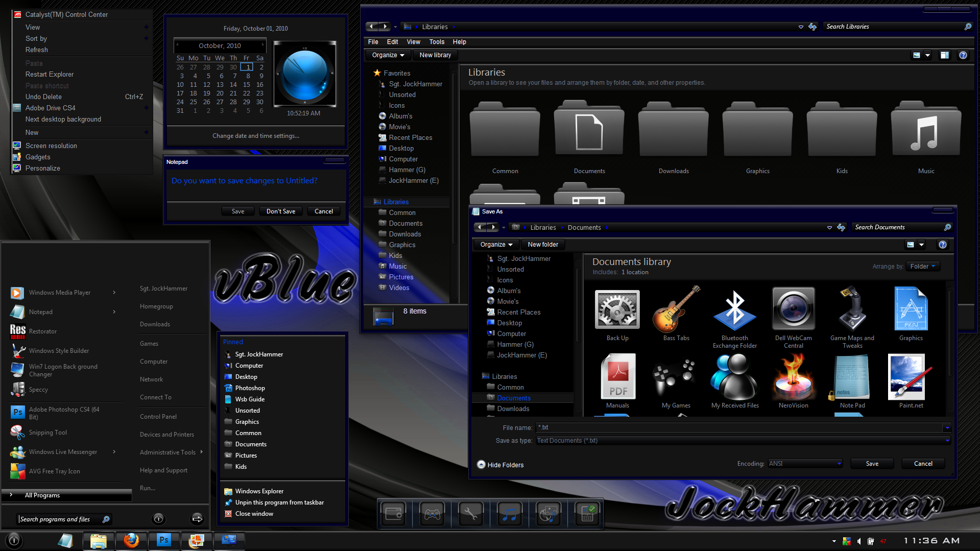Screen dimensions: 980x551
Task: Select Pictures in Libraries tree
Action: point(401,277)
